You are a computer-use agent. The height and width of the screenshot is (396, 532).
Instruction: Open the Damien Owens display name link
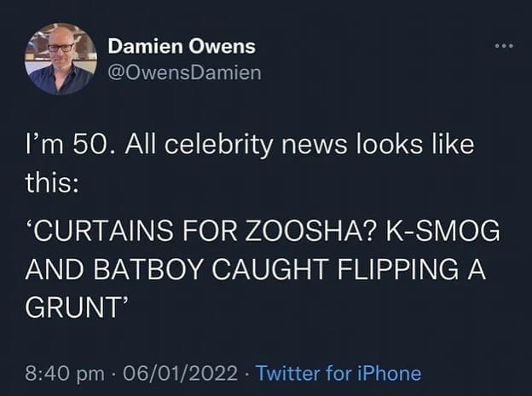tap(182, 46)
